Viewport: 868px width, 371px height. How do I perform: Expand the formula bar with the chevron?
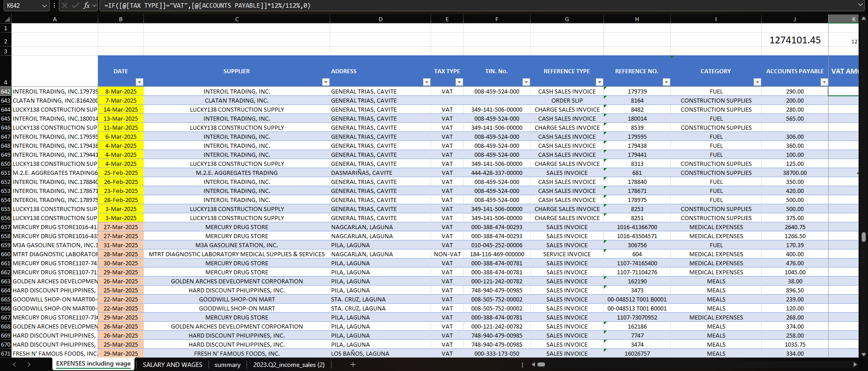click(860, 5)
